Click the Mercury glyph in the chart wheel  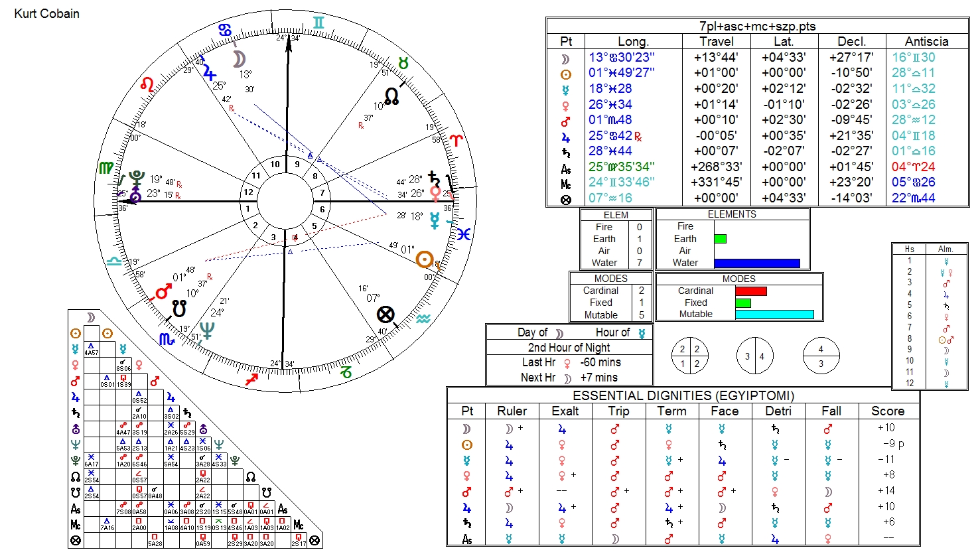435,220
